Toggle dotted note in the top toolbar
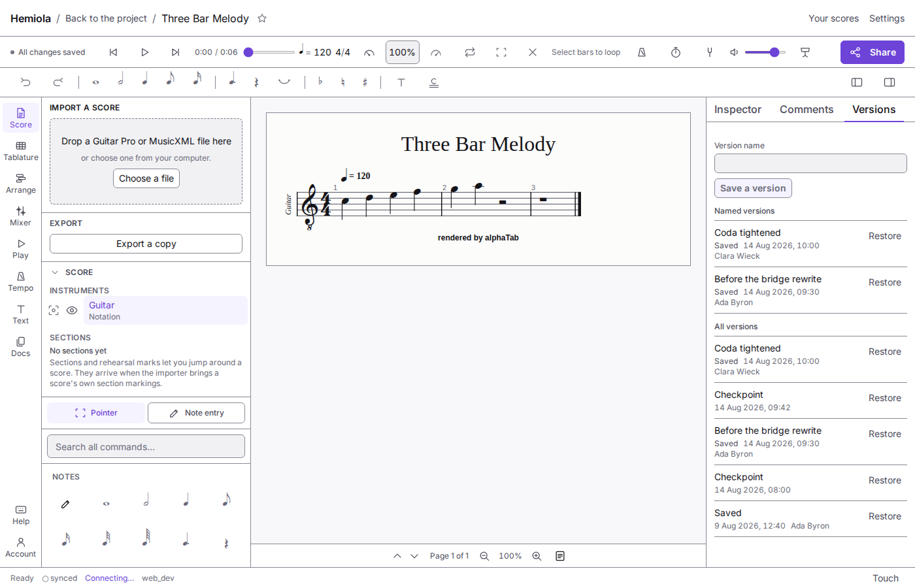 point(232,80)
